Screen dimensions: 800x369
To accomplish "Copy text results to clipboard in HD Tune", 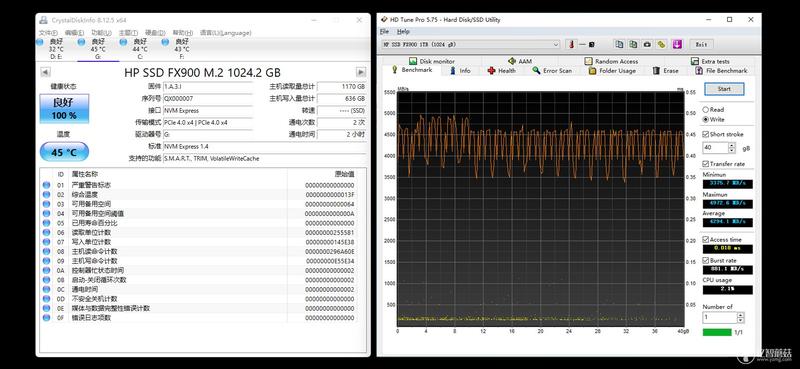I will click(x=619, y=44).
